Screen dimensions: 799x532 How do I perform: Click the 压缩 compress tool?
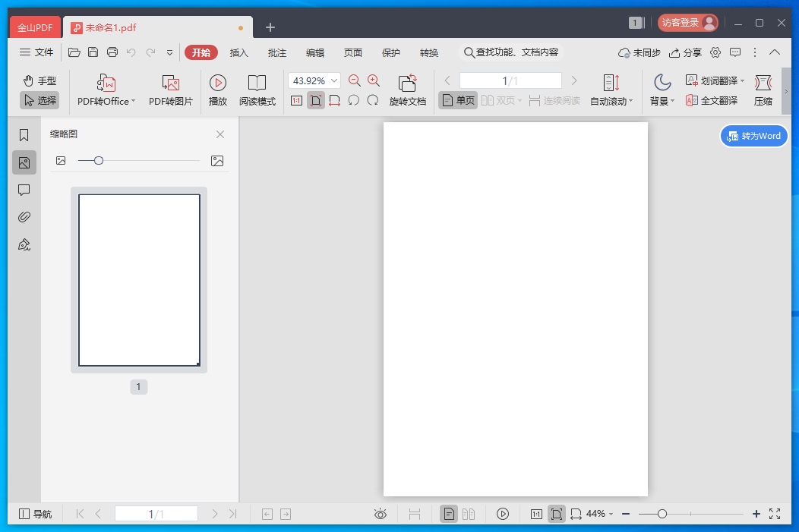click(763, 90)
